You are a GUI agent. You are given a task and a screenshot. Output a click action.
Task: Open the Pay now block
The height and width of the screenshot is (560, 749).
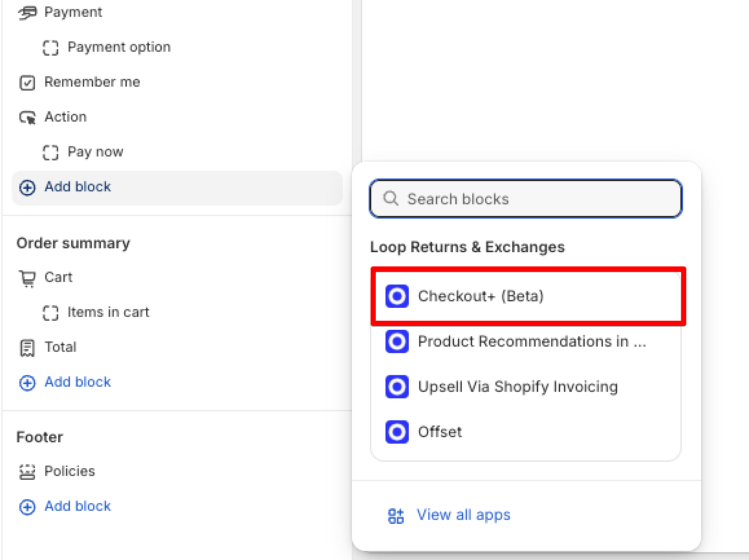[x=95, y=152]
